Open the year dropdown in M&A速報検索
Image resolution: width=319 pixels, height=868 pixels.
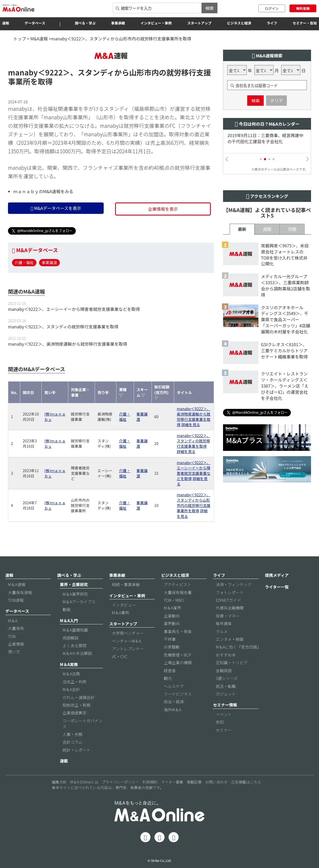click(237, 70)
